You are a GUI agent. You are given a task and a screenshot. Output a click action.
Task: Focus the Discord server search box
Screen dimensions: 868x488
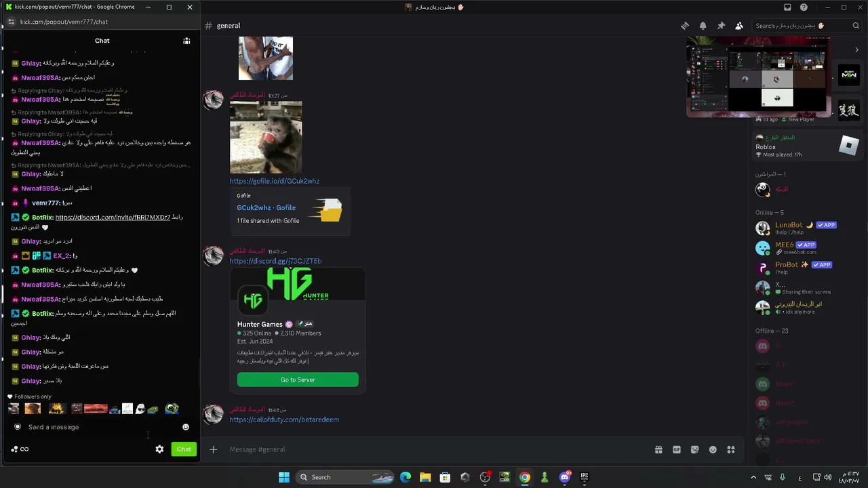807,26
